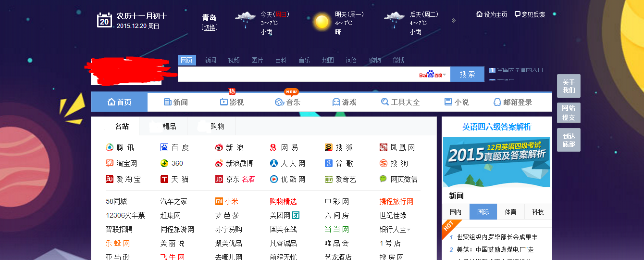Click the Tmall 天猫 icon
The height and width of the screenshot is (260, 644).
[x=164, y=179]
